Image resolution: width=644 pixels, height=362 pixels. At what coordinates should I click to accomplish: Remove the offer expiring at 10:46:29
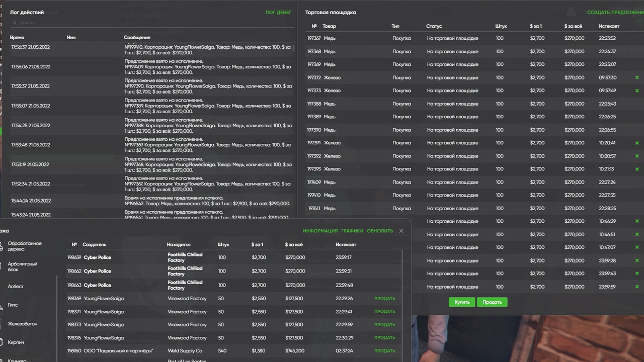click(637, 221)
